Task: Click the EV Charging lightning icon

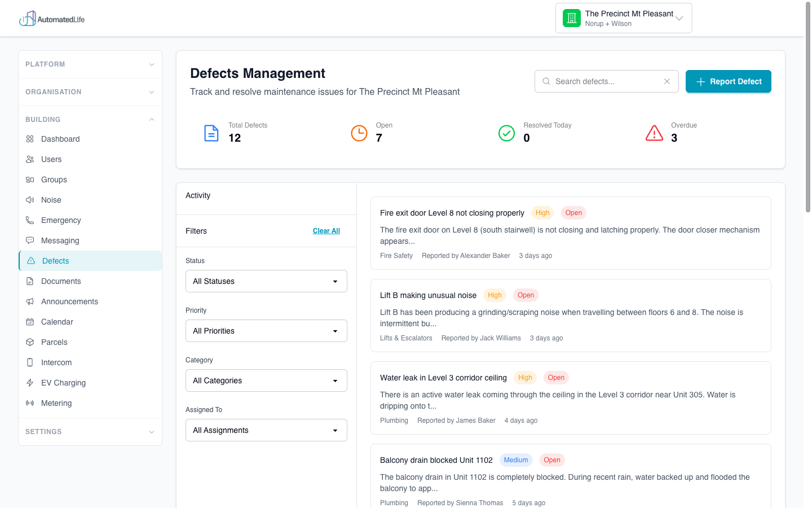Action: click(x=30, y=383)
